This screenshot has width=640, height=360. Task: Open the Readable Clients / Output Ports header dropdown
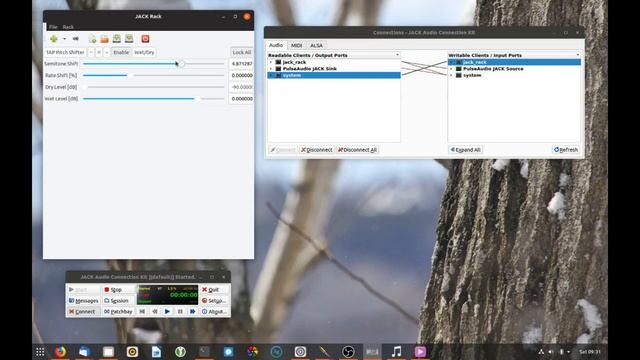tap(397, 55)
